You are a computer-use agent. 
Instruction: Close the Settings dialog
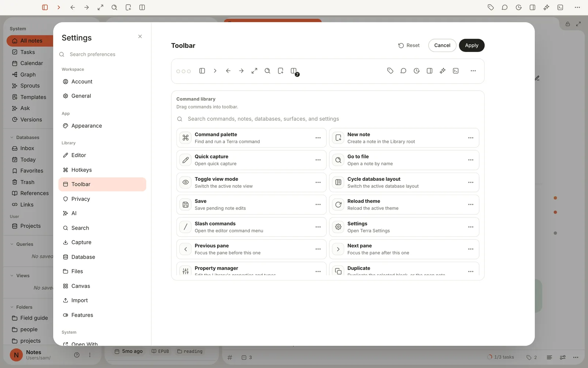(x=140, y=36)
